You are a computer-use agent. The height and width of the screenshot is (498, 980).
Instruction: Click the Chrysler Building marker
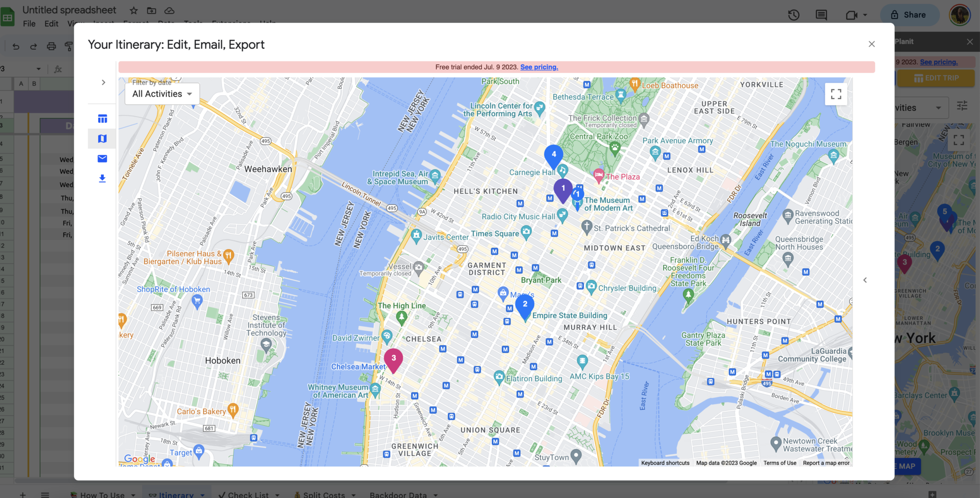click(x=591, y=287)
